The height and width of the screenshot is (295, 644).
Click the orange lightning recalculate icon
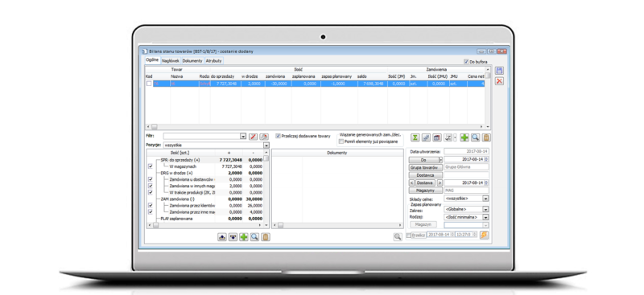pos(485,235)
